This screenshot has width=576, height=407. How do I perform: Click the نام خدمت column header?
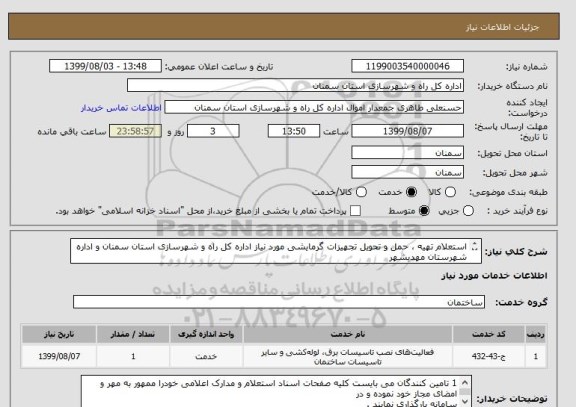[348, 334]
